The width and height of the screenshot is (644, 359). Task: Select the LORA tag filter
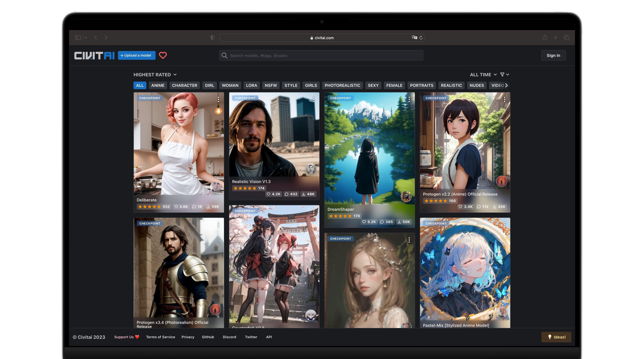click(251, 85)
